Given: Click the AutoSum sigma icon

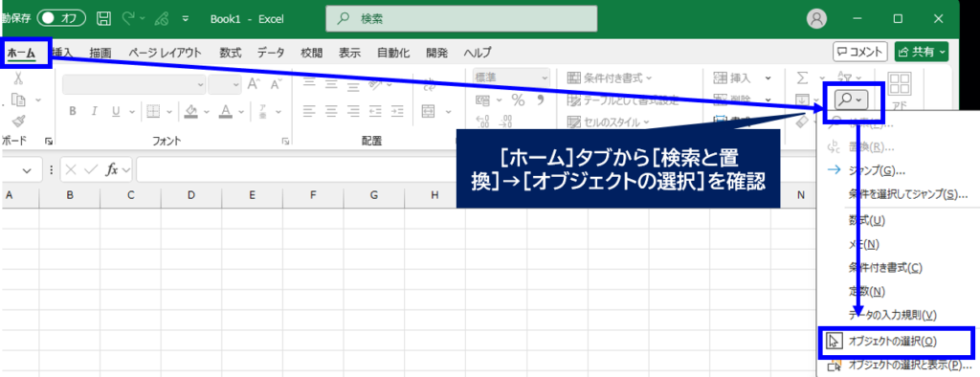Looking at the screenshot, I should pyautogui.click(x=803, y=78).
